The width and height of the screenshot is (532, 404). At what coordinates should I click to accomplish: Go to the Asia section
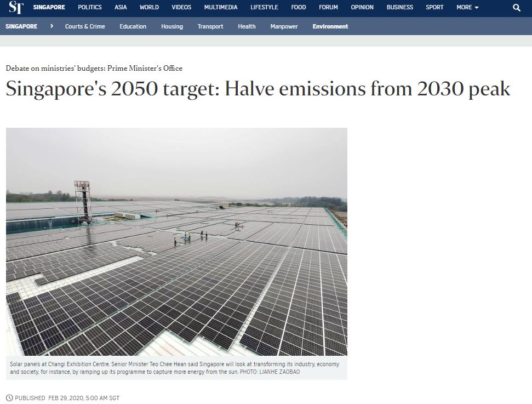tap(121, 8)
